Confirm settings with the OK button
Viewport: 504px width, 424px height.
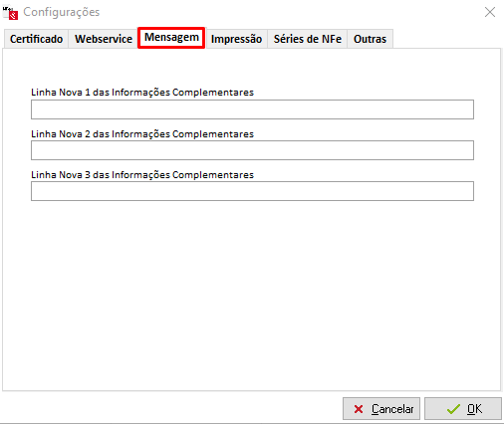(x=463, y=409)
